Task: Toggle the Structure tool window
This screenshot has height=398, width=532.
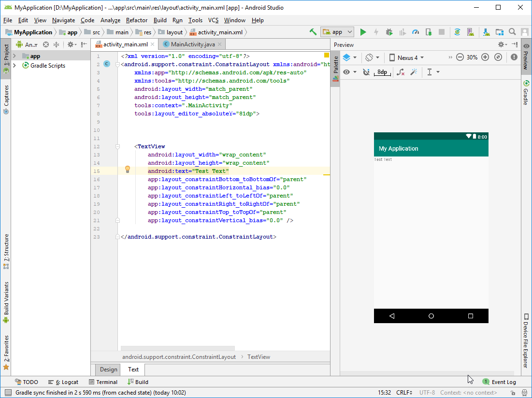Action: tap(6, 252)
